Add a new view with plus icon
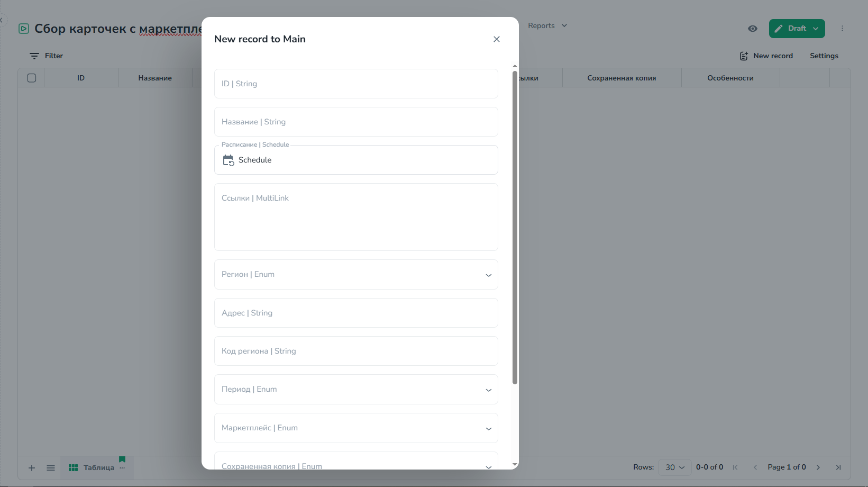This screenshot has height=487, width=868. click(x=32, y=468)
